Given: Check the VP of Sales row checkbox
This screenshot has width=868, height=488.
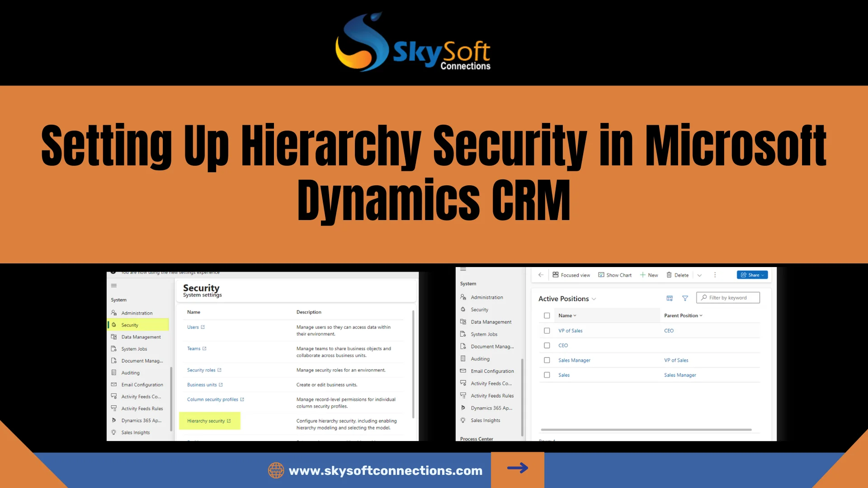Looking at the screenshot, I should tap(547, 331).
